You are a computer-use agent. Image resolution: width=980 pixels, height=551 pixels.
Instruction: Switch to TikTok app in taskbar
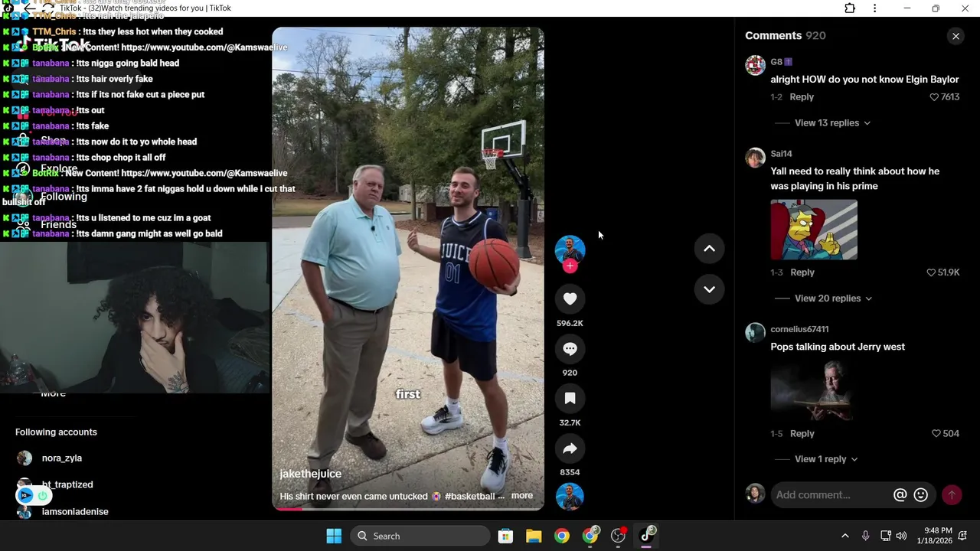[x=647, y=536]
